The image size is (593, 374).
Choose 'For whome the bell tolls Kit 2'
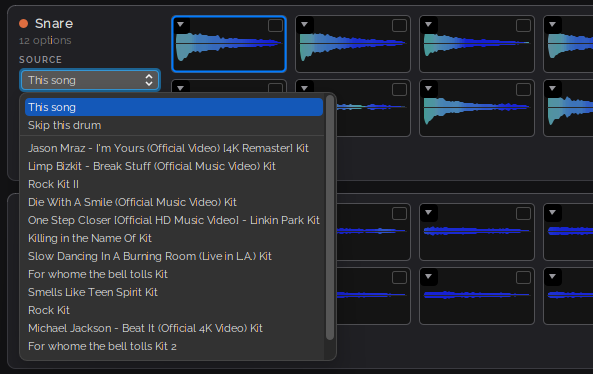point(174,346)
